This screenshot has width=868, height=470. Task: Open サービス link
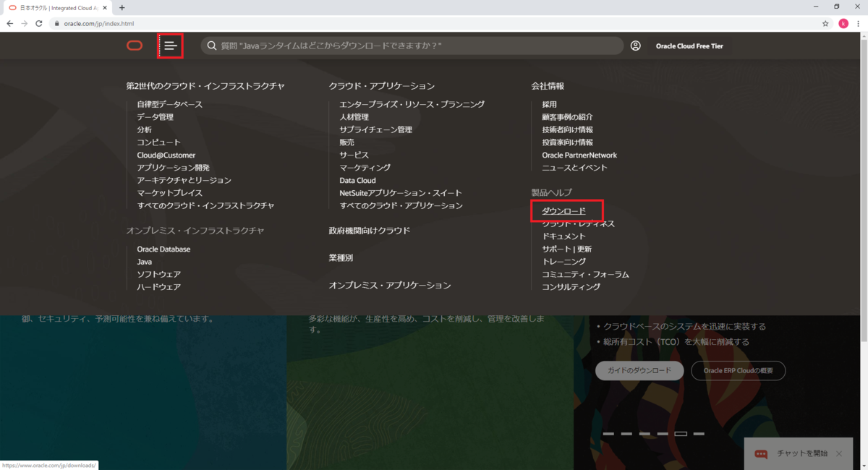354,155
